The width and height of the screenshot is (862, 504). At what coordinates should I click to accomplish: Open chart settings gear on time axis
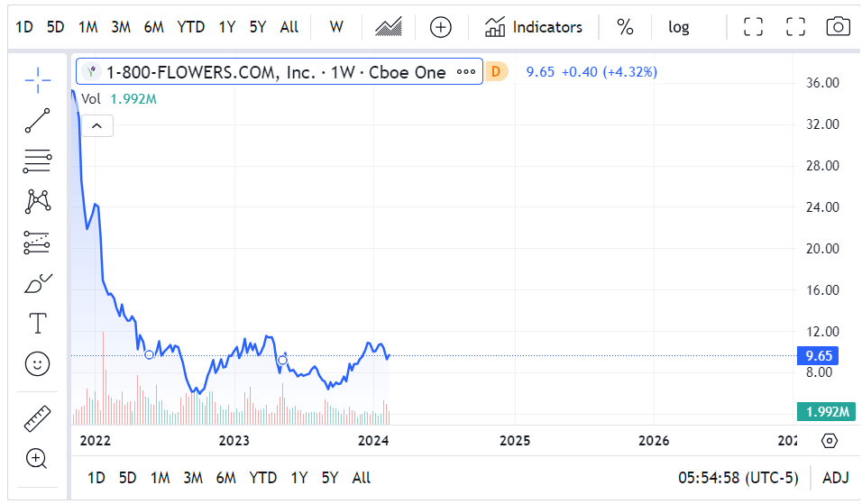pyautogui.click(x=830, y=441)
